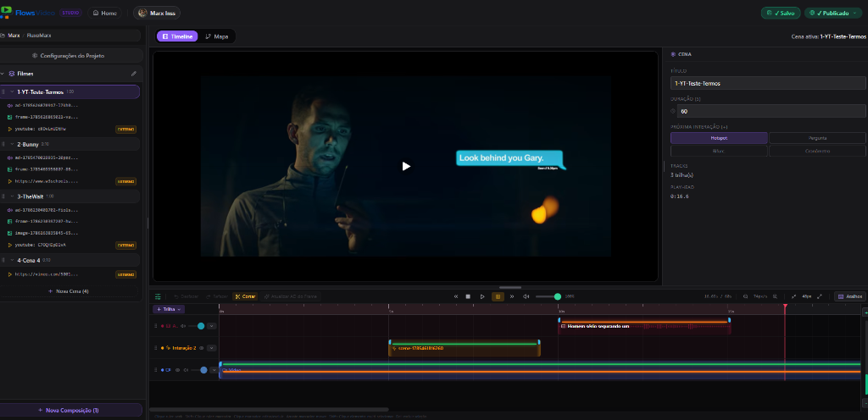Toggle visibility of the CF video track

[x=178, y=370]
